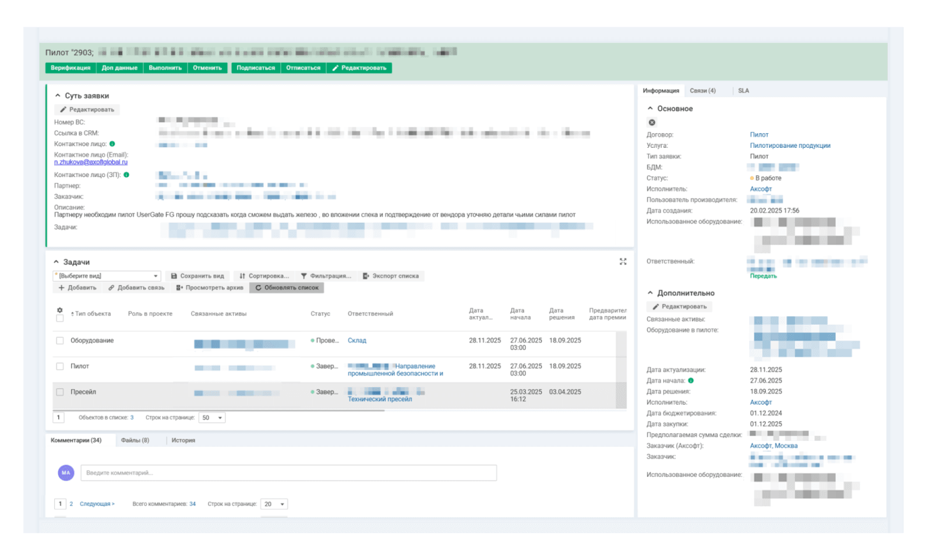The width and height of the screenshot is (932, 560).
Task: Select the Пилот row checkbox
Action: click(x=59, y=366)
